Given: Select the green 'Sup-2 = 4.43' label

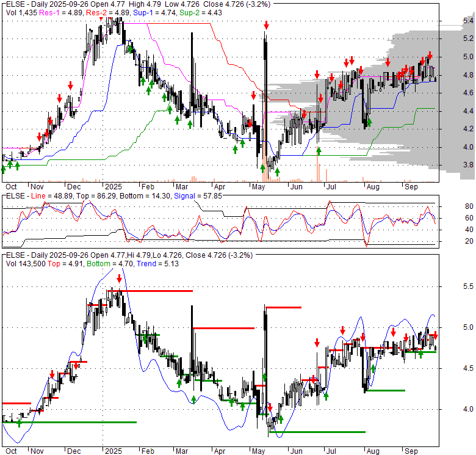Looking at the screenshot, I should [x=201, y=13].
